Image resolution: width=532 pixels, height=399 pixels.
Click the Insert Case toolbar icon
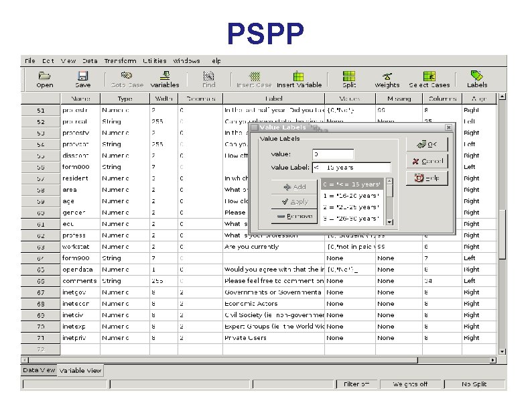coord(255,76)
